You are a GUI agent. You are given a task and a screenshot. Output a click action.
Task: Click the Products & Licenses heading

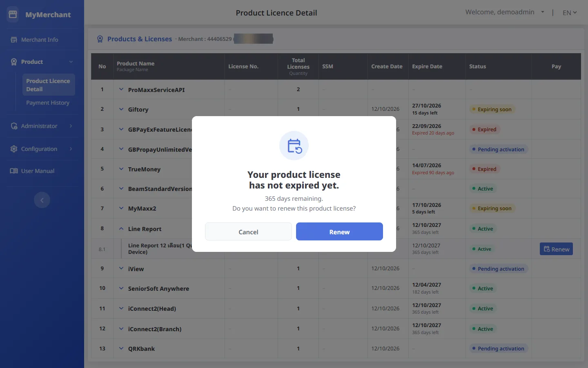(140, 39)
